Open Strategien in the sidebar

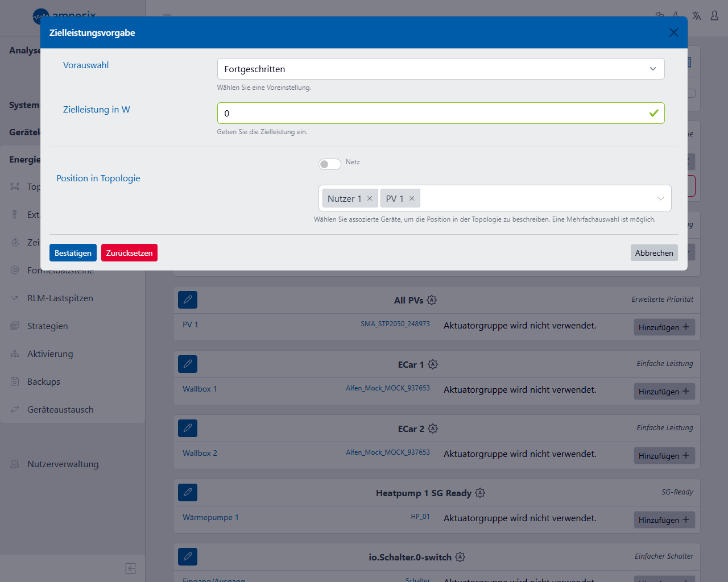click(47, 326)
